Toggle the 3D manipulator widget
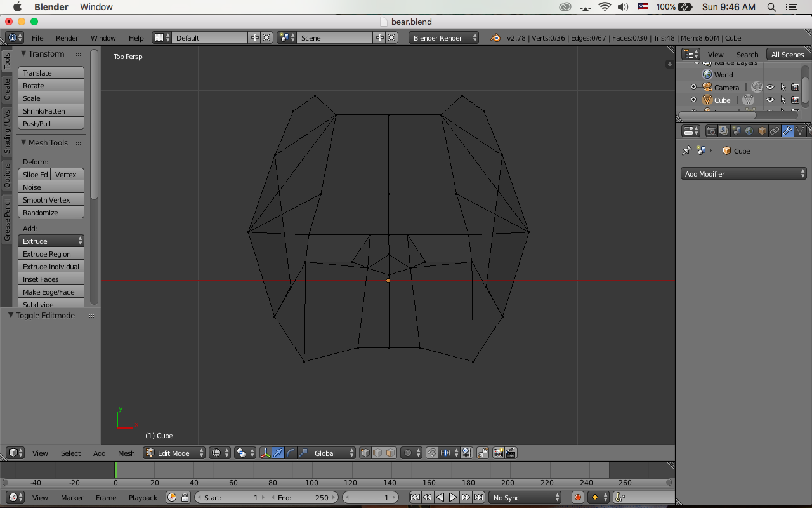Screen dimensions: 812x508 click(265, 453)
